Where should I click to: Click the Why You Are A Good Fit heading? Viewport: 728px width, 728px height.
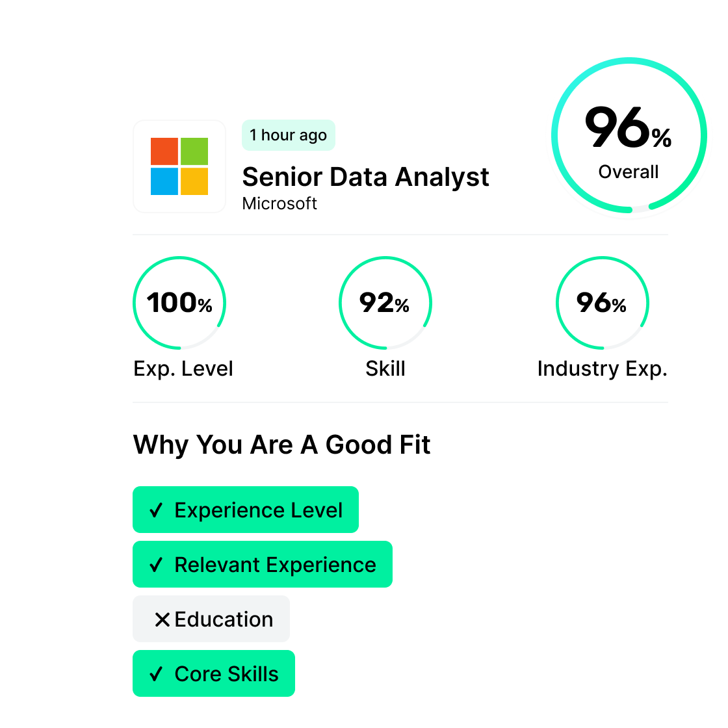[281, 445]
